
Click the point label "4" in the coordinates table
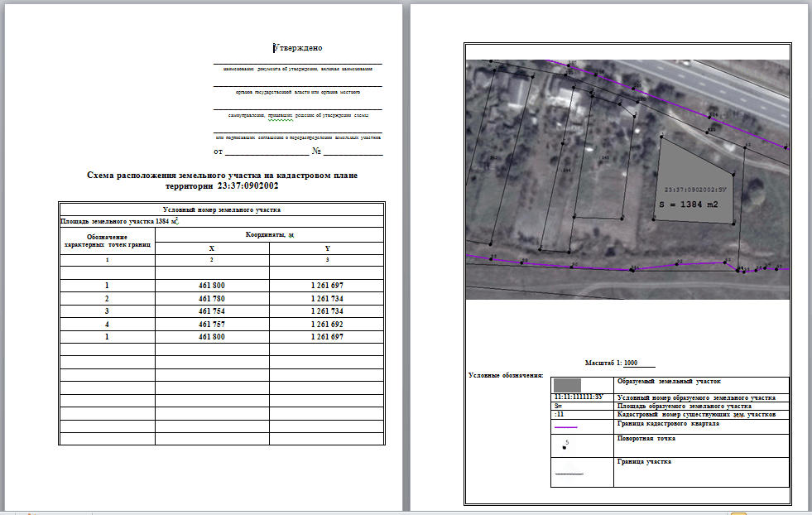(x=108, y=325)
